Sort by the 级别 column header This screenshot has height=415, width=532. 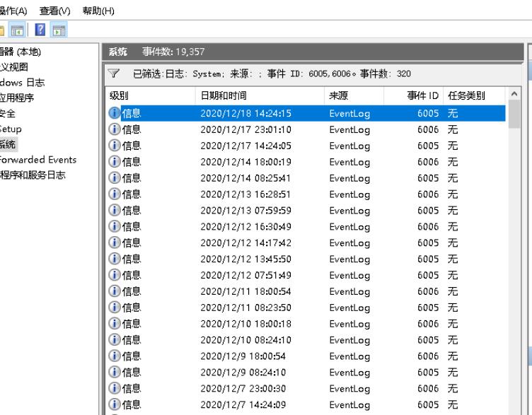click(x=150, y=95)
